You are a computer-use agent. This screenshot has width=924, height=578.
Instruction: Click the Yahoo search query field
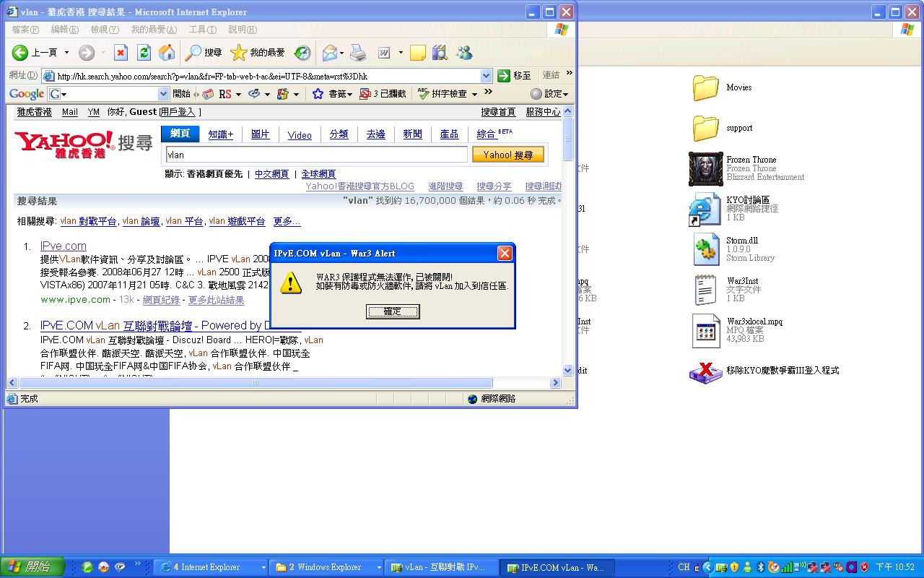316,155
